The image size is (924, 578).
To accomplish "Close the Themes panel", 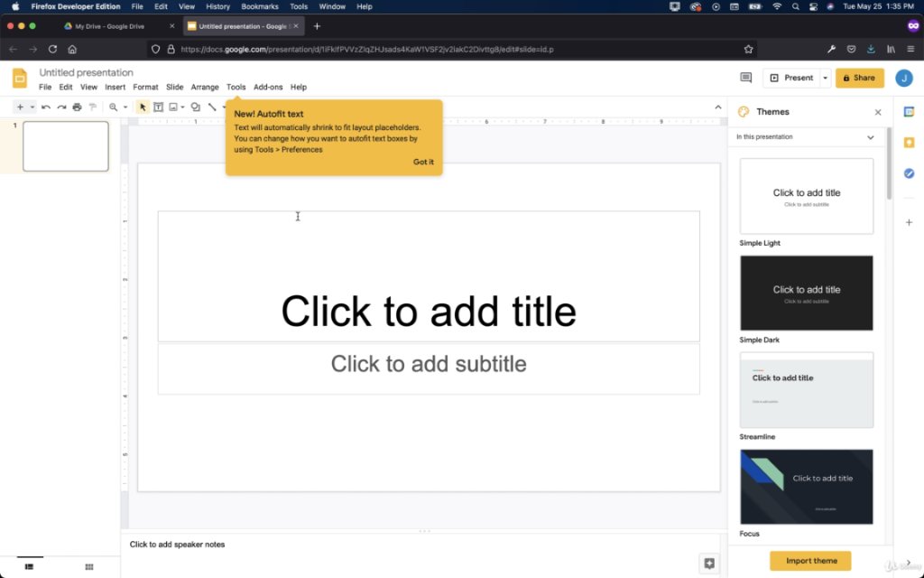I will 877,112.
